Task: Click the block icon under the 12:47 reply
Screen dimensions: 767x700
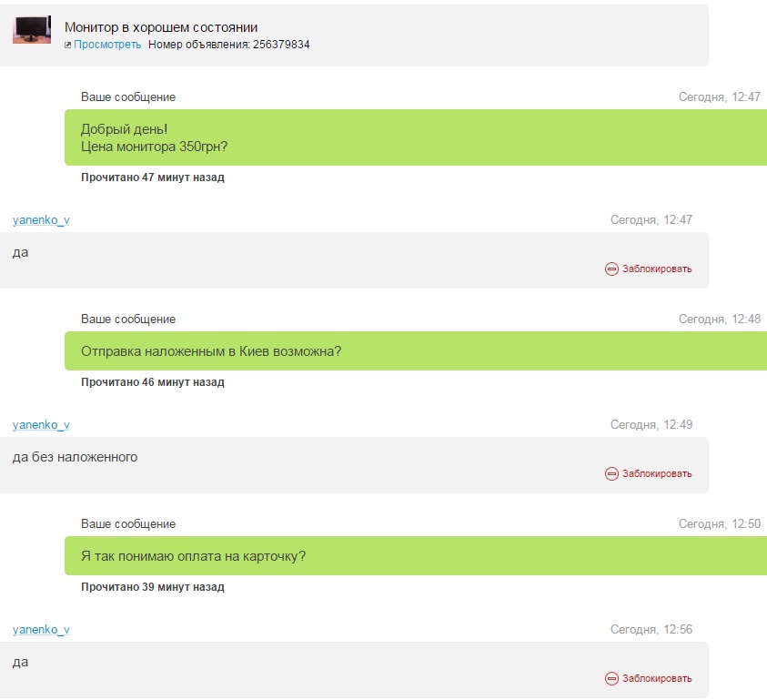Action: coord(611,269)
